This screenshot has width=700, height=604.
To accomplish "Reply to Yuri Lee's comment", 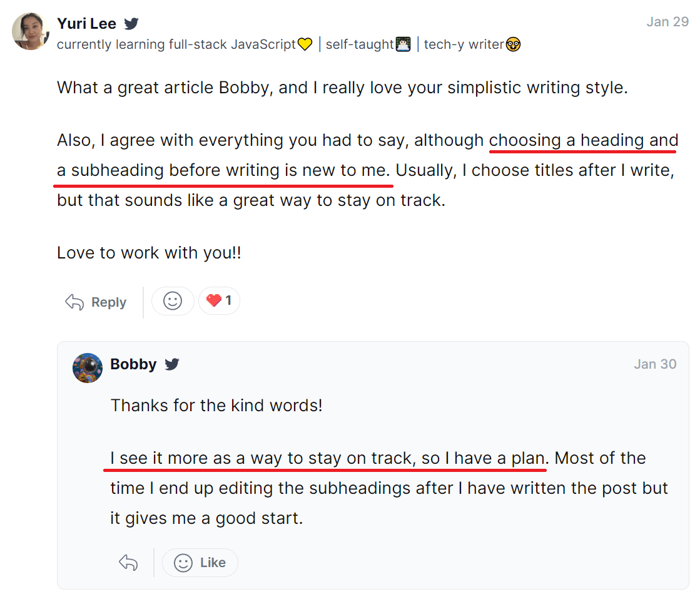I will (x=96, y=302).
